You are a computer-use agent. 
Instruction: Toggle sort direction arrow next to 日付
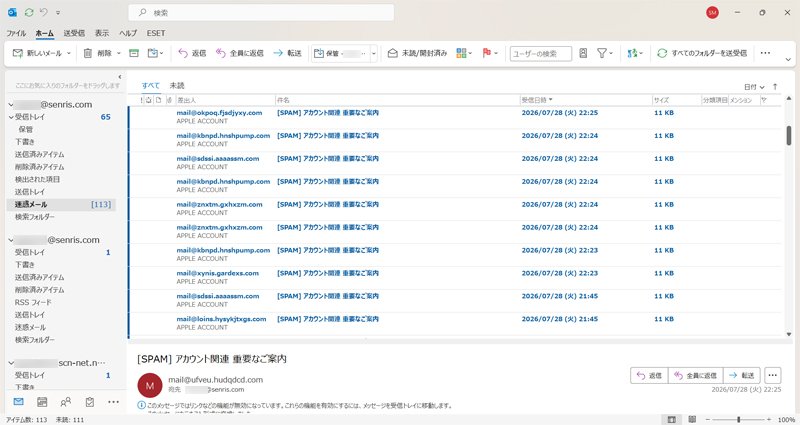[x=775, y=87]
